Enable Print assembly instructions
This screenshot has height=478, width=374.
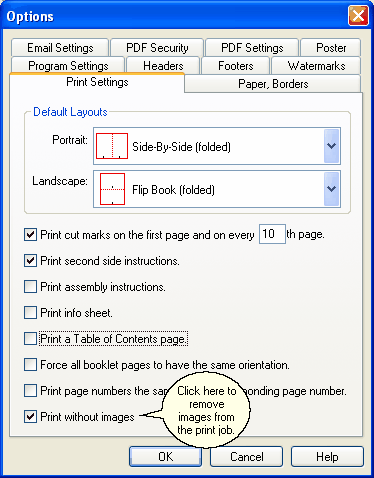pos(30,287)
